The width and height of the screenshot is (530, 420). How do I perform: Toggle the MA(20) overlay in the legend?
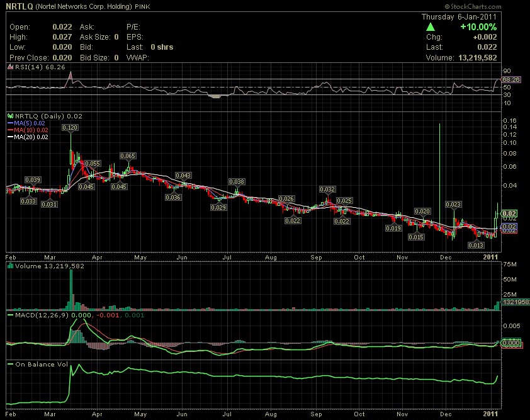click(x=27, y=137)
